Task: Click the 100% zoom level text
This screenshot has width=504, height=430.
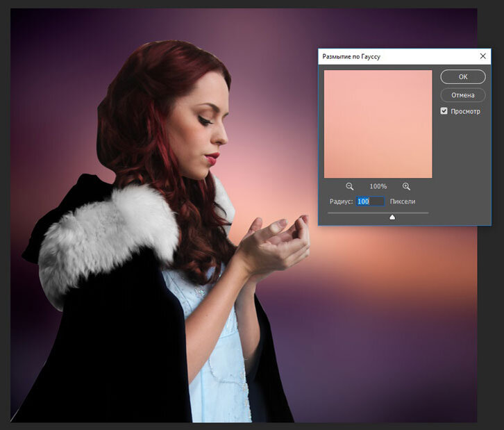Action: click(378, 186)
